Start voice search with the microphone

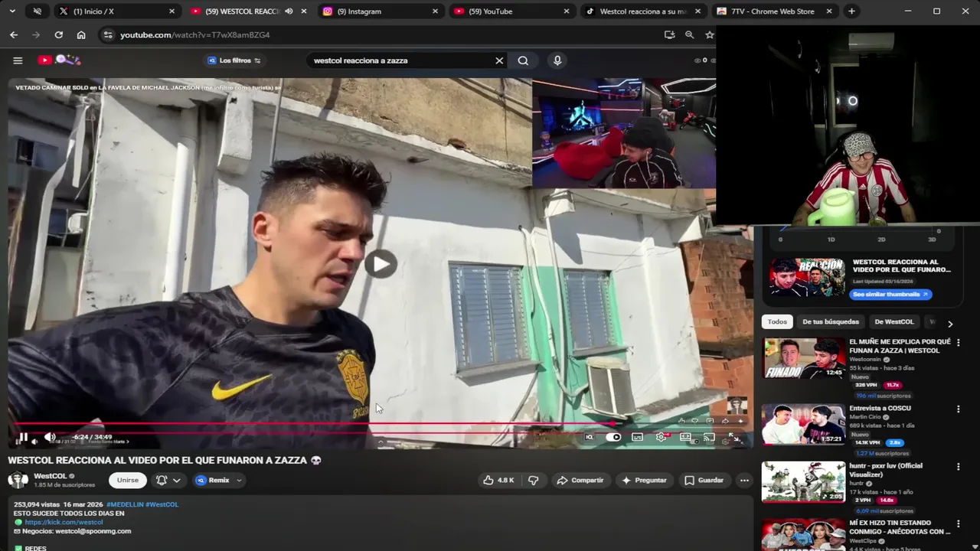coord(557,60)
